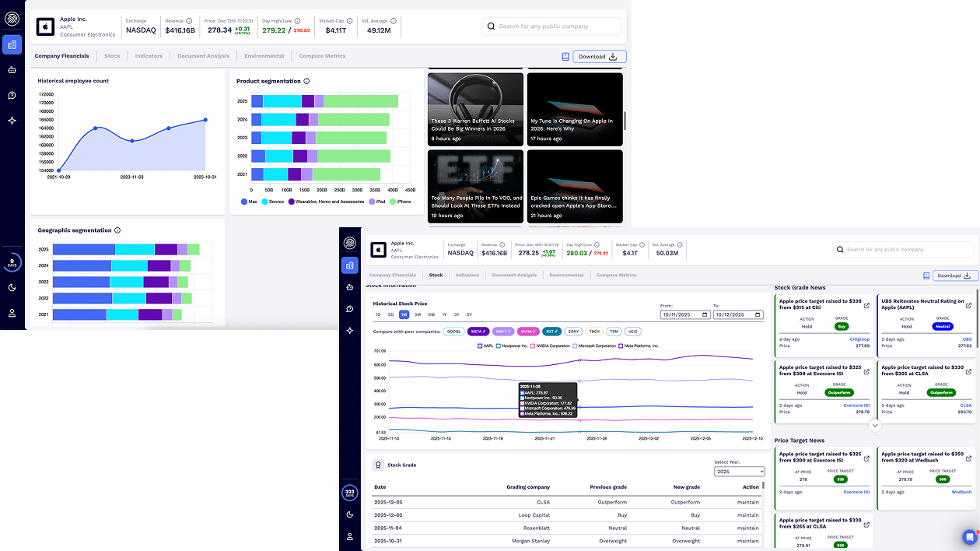This screenshot has height=551, width=980.
Task: Open the From date picker 10/11/2025
Action: [x=685, y=314]
